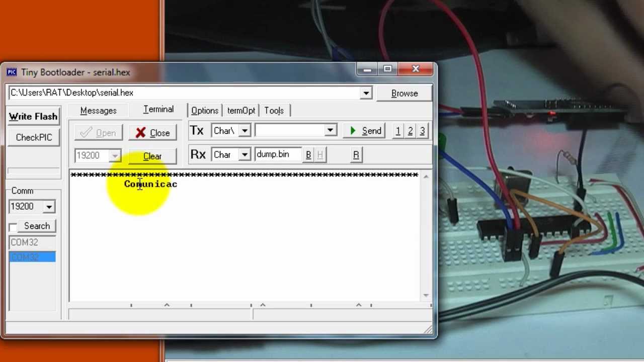
Task: Open the termOpt tab
Action: click(241, 111)
